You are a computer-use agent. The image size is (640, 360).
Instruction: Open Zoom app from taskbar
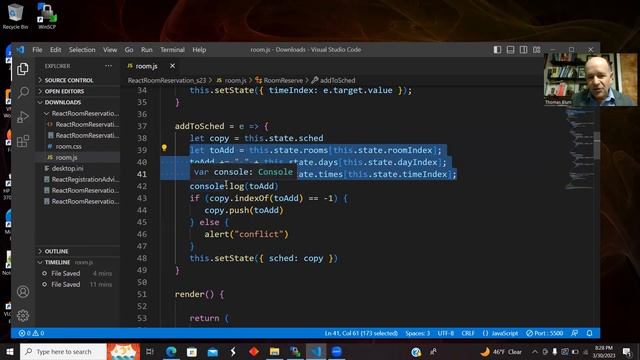tap(336, 351)
